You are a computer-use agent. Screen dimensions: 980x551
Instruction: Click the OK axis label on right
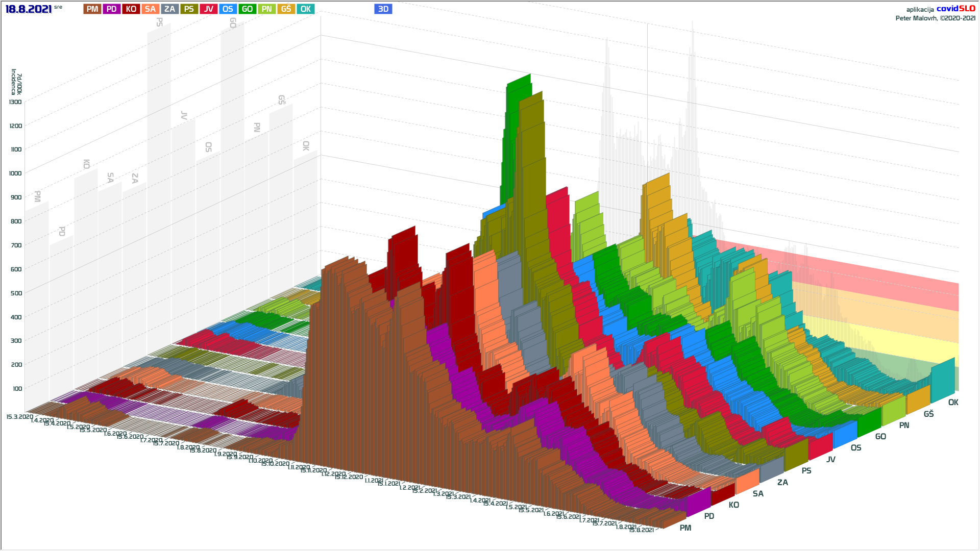(953, 403)
